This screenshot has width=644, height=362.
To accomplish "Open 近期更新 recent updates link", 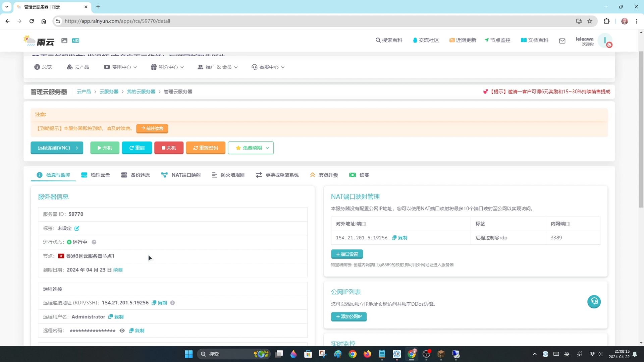I will 463,40.
